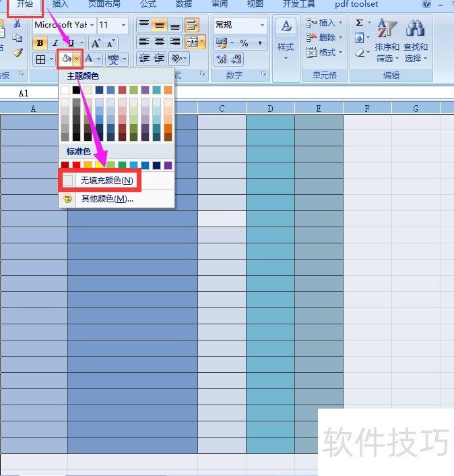Decrease font size with the small A
The height and width of the screenshot is (476, 454).
pyautogui.click(x=110, y=43)
